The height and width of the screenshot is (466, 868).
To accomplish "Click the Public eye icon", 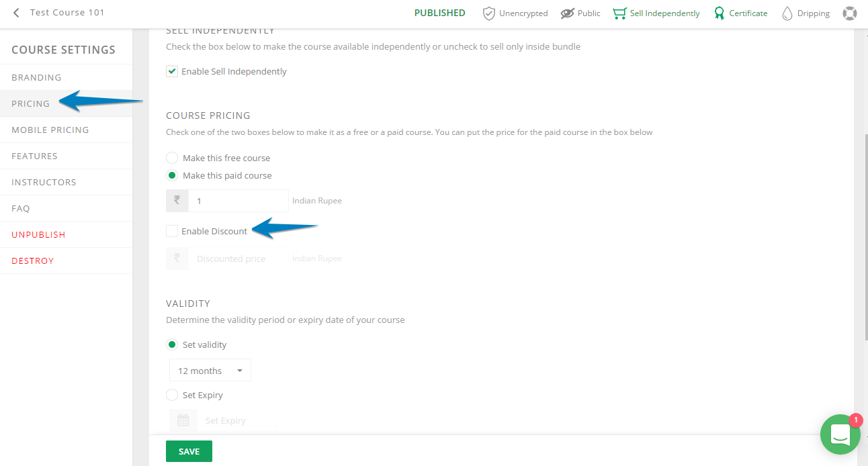I will pos(567,13).
